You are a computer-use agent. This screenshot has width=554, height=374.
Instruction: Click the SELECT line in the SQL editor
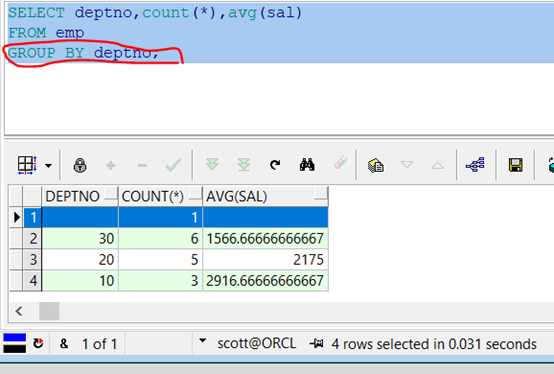[155, 13]
